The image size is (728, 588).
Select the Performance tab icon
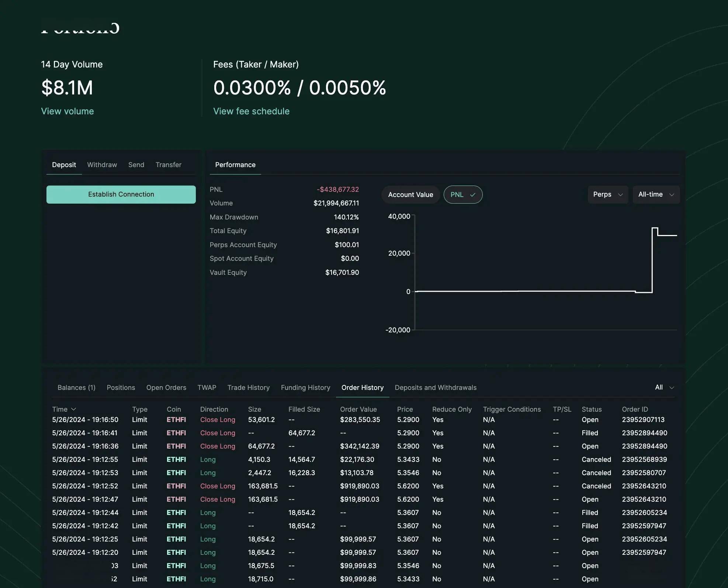click(x=235, y=164)
